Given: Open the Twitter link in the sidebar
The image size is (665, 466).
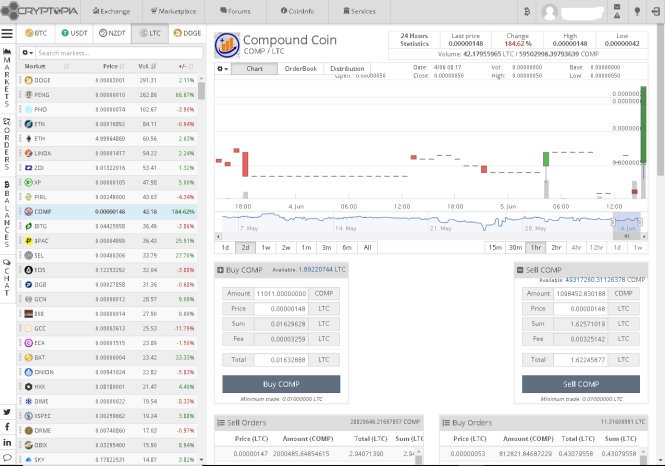Looking at the screenshot, I should (x=7, y=412).
